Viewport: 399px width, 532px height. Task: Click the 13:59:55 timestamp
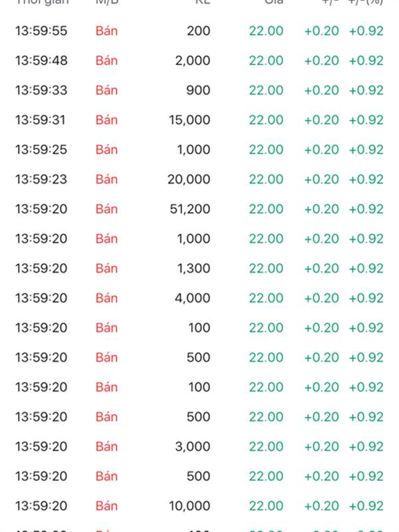tap(41, 31)
